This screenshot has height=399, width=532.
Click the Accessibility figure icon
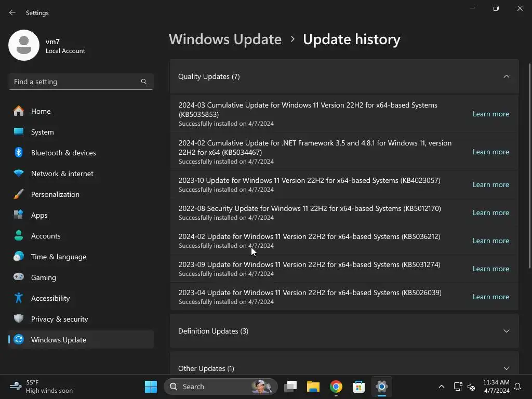click(x=19, y=298)
